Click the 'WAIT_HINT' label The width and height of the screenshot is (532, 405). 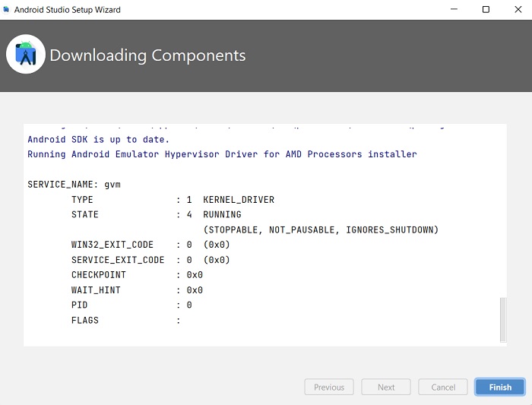click(96, 290)
